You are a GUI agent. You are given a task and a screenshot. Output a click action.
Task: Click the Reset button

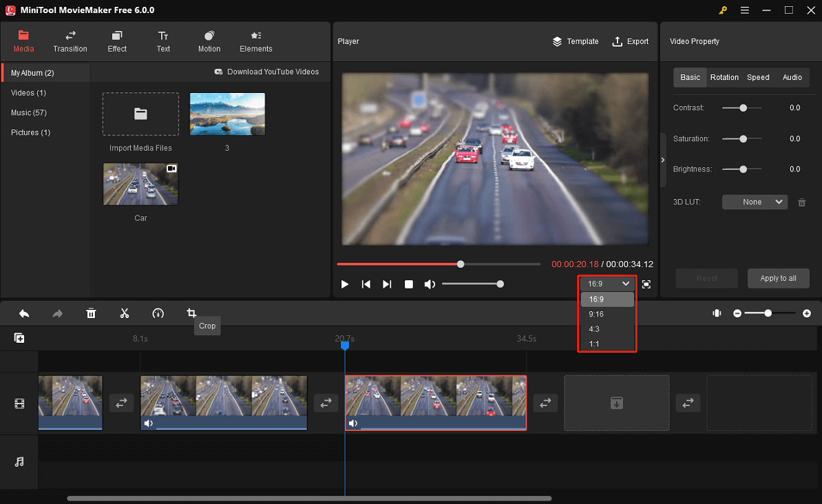(x=706, y=278)
